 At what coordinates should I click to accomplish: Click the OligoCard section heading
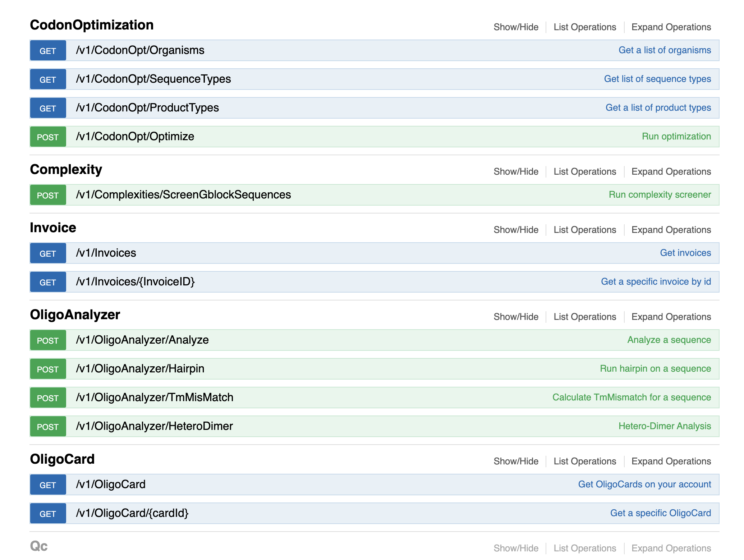[62, 459]
